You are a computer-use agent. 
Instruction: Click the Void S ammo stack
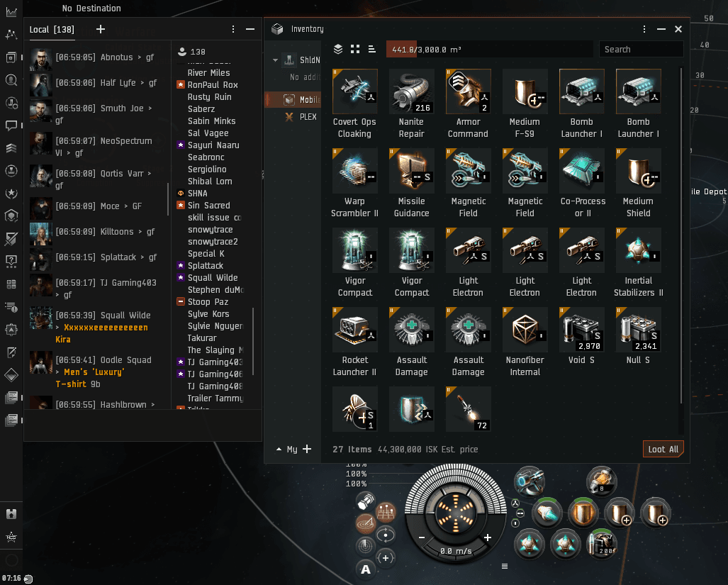coord(581,330)
